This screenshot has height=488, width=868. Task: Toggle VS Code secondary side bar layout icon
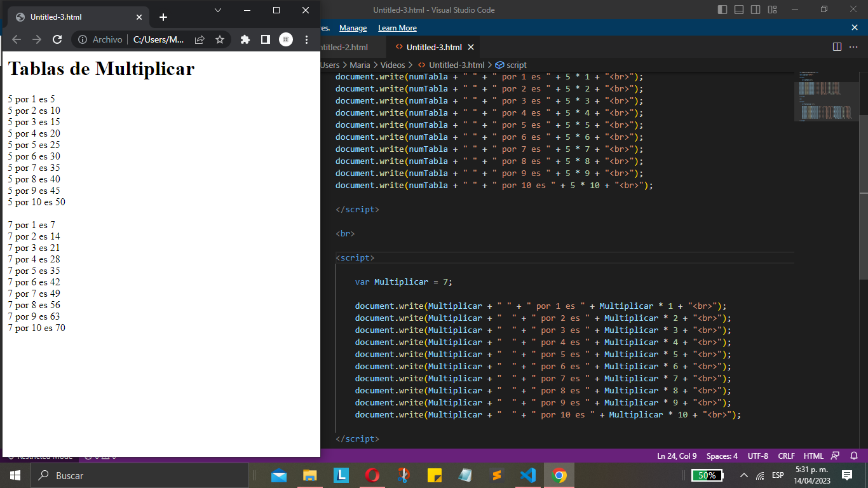(756, 10)
